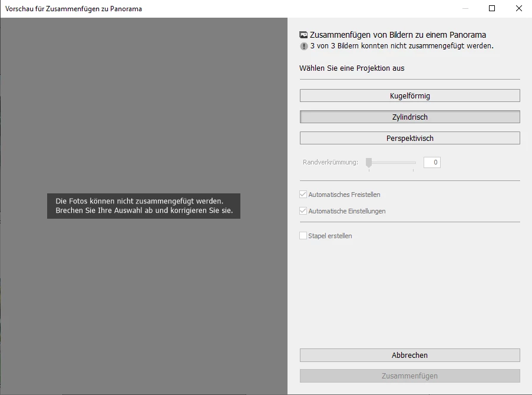Click the warning exclamation icon
Viewport: 532px width, 395px height.
click(303, 46)
